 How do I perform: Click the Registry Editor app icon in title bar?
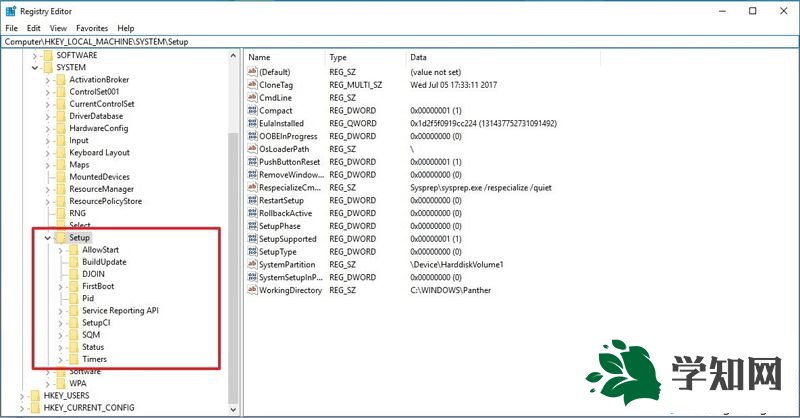coord(11,11)
